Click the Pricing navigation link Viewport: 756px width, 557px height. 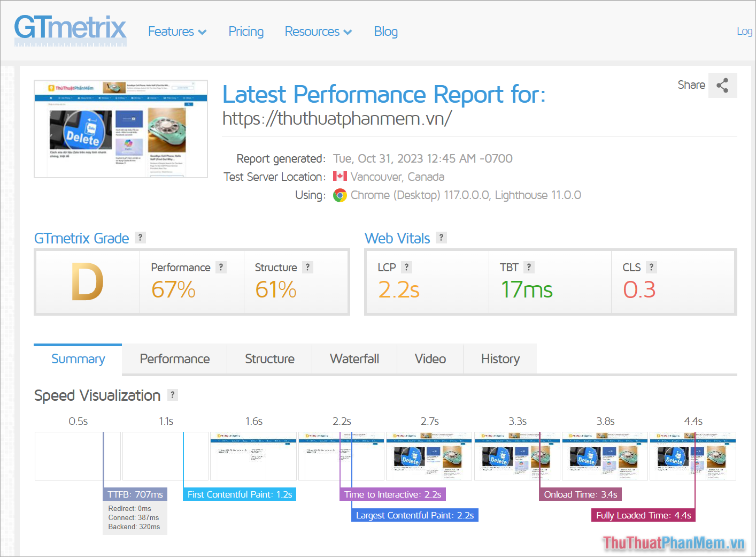click(x=246, y=32)
